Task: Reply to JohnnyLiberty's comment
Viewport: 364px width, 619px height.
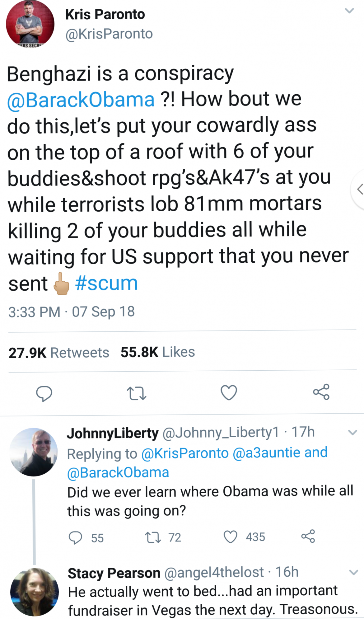Action: 75,537
